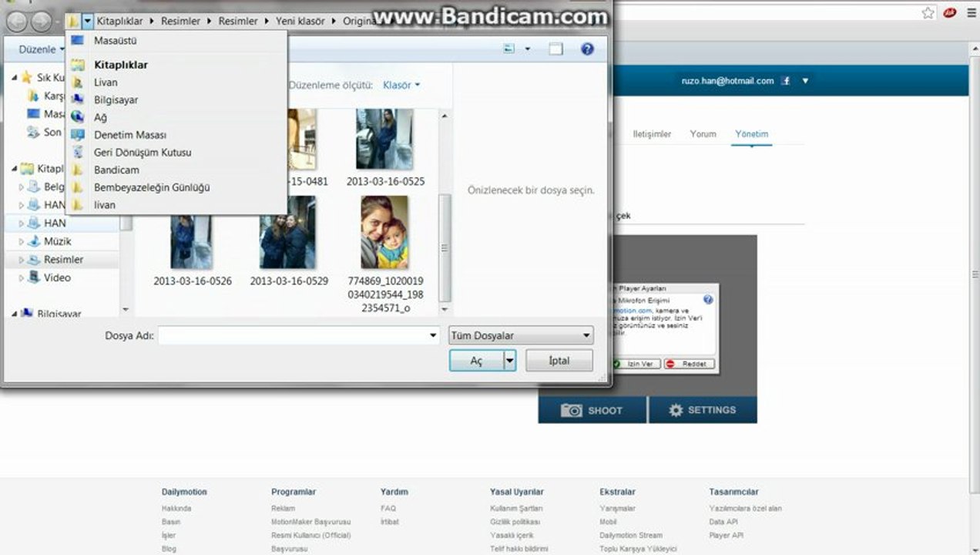The width and height of the screenshot is (980, 555).
Task: Choose Livan from the dropdown list
Action: point(106,82)
